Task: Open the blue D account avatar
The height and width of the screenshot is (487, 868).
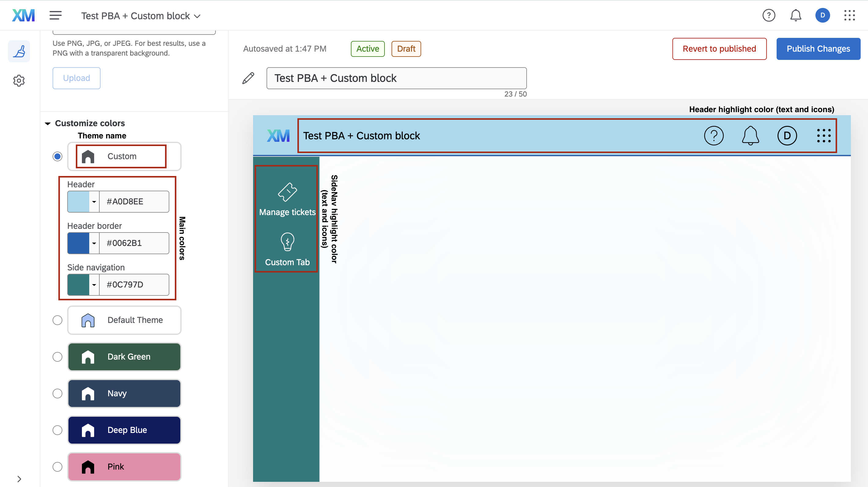Action: pyautogui.click(x=822, y=16)
